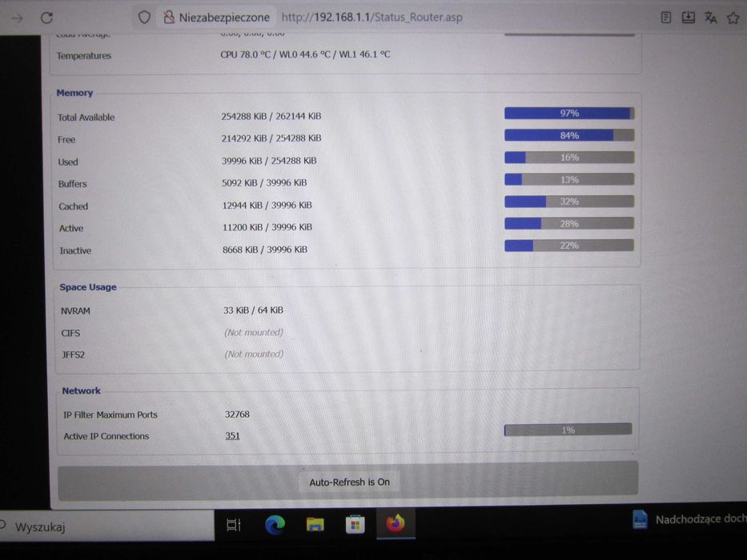Click the Network section heading

(82, 390)
